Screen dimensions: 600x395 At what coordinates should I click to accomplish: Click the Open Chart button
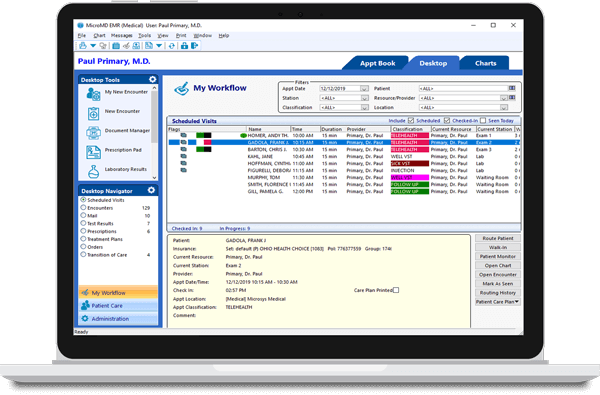(x=497, y=266)
